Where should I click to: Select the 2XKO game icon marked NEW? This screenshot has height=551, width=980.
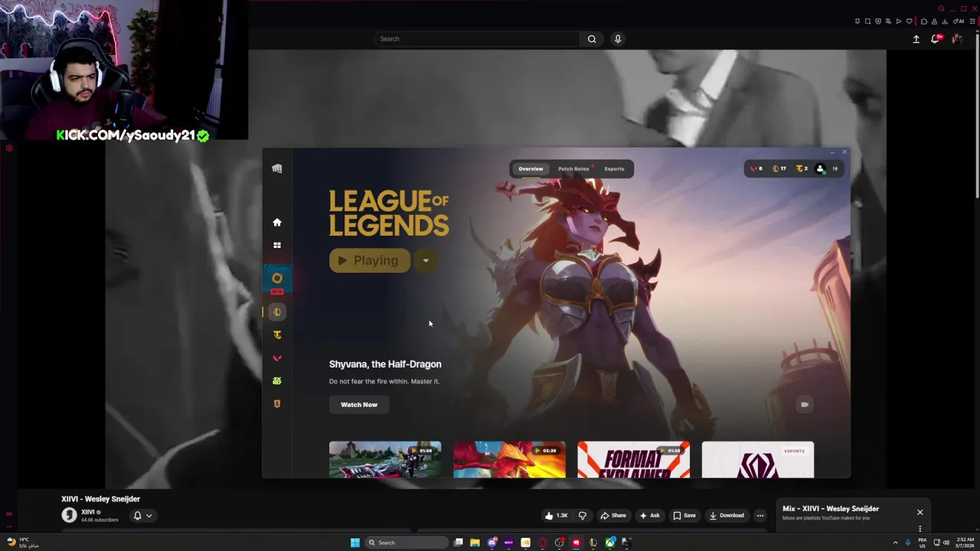point(277,279)
